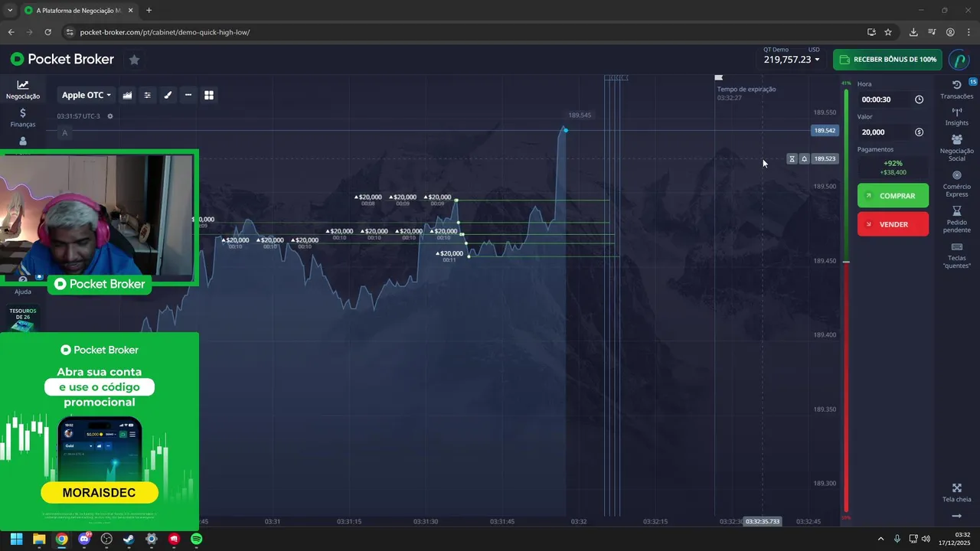Open the multi-chart grid layout icon
Screen dimensions: 980x551
[208, 95]
